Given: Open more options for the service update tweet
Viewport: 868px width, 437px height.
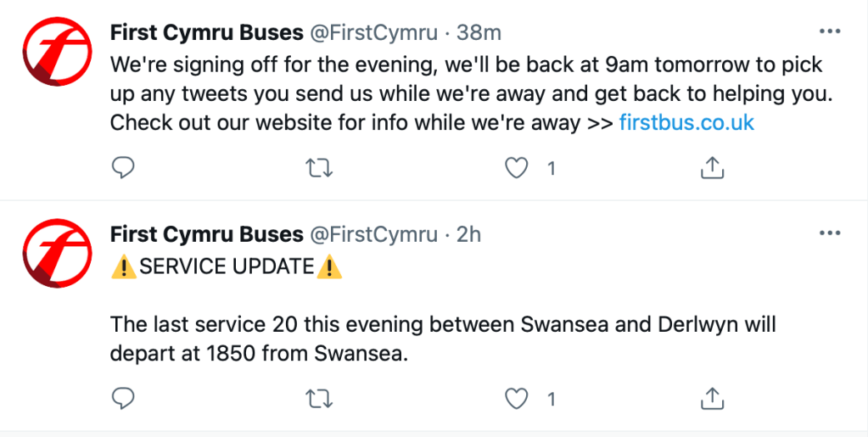Looking at the screenshot, I should tap(829, 233).
